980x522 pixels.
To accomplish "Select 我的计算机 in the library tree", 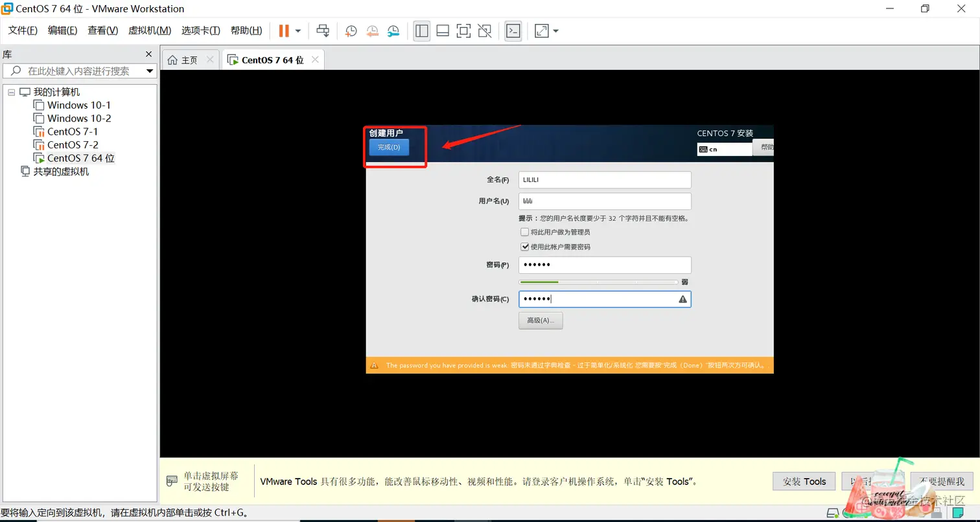I will coord(56,92).
